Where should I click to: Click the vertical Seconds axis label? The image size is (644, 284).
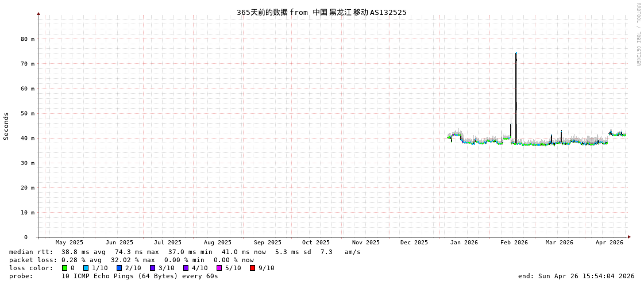[x=6, y=126]
